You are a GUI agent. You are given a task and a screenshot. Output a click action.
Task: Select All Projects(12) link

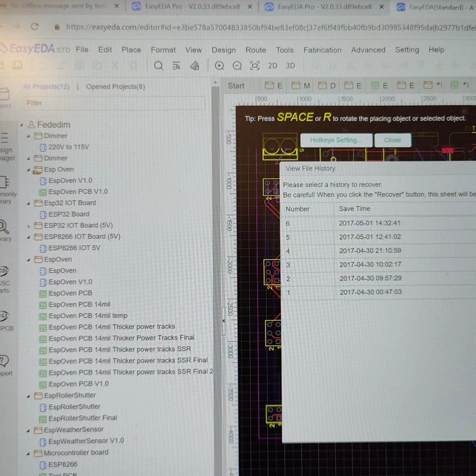46,87
